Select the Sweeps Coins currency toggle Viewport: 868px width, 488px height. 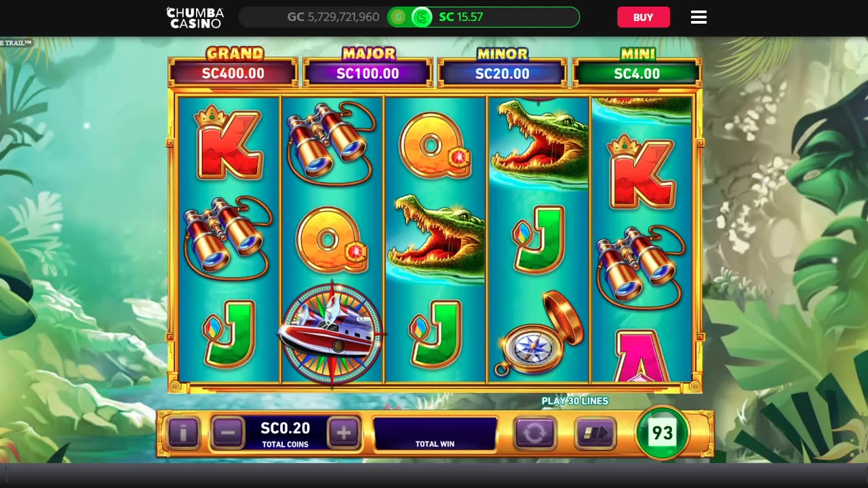tap(421, 17)
